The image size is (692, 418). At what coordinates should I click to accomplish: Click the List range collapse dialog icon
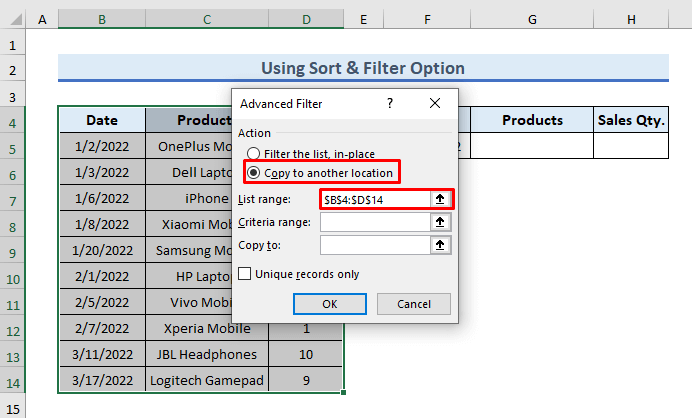tap(439, 200)
